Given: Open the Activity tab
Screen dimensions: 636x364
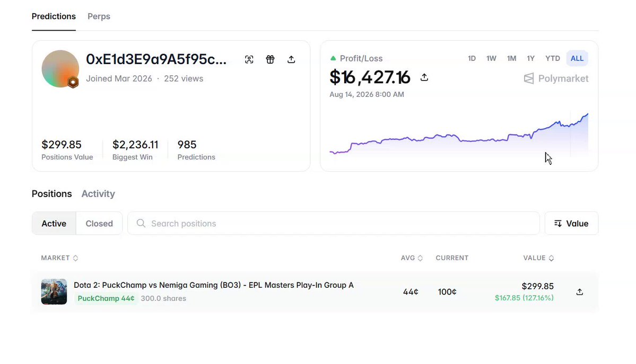Looking at the screenshot, I should (98, 194).
